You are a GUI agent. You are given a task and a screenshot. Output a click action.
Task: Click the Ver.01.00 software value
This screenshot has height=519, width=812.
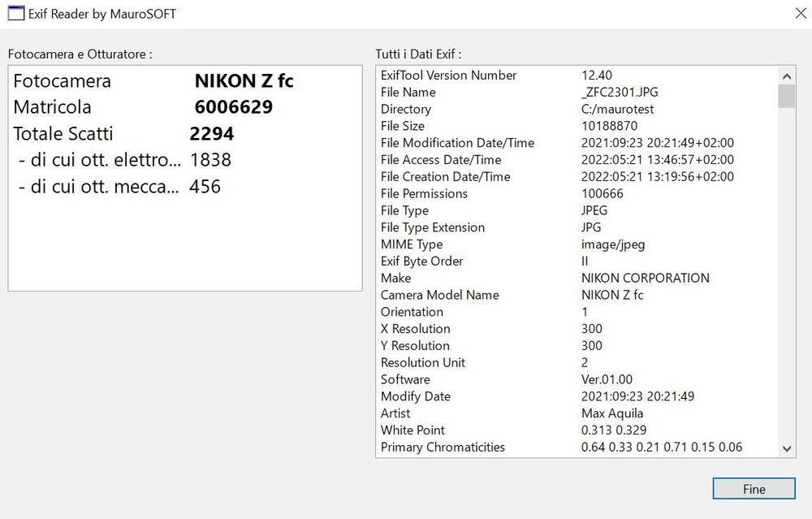tap(607, 379)
